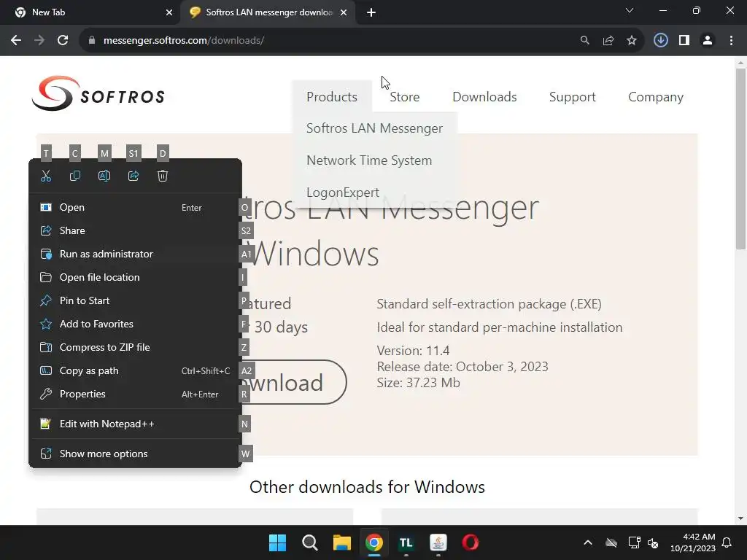Click the Share arrow icon in top row
The width and height of the screenshot is (747, 560).
coord(133,176)
